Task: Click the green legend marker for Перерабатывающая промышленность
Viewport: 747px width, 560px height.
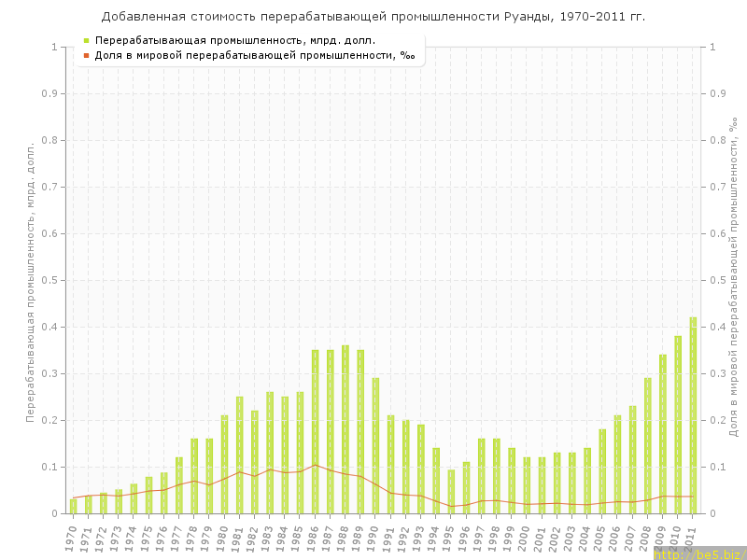Action: (86, 40)
